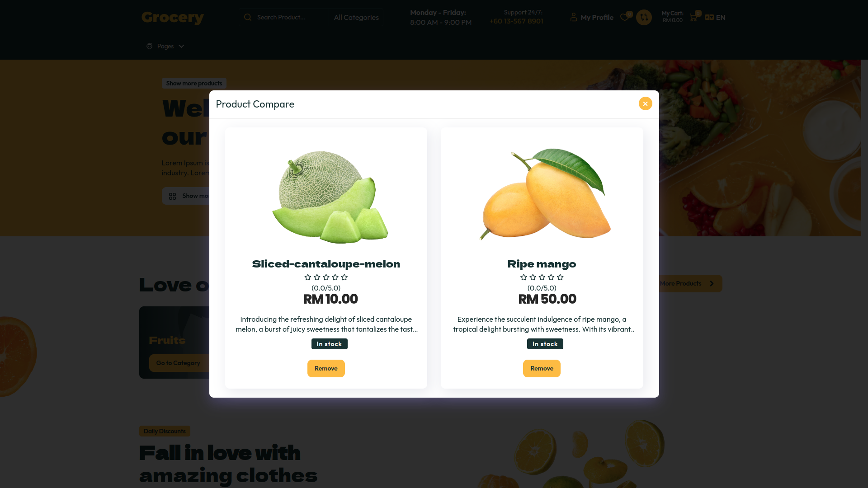Click the compare products icon in header
This screenshot has width=868, height=488.
tap(644, 17)
